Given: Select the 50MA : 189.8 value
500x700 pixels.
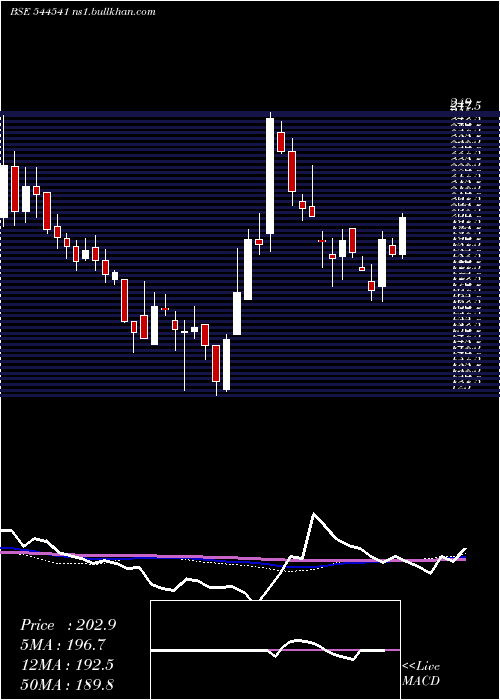Looking at the screenshot, I should [x=67, y=684].
